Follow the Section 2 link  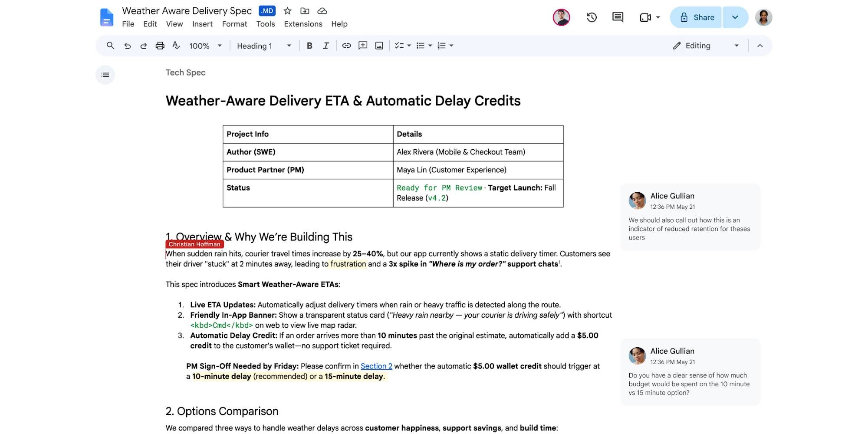(x=376, y=366)
